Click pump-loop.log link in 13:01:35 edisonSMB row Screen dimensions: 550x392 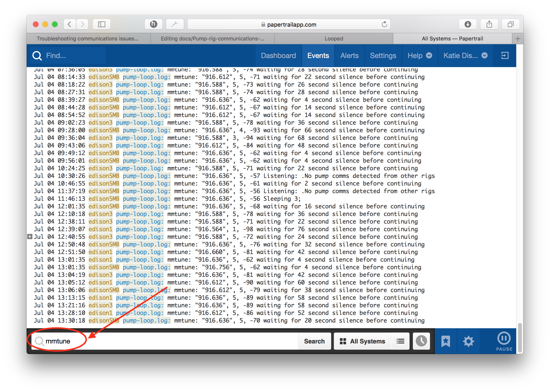pyautogui.click(x=147, y=267)
